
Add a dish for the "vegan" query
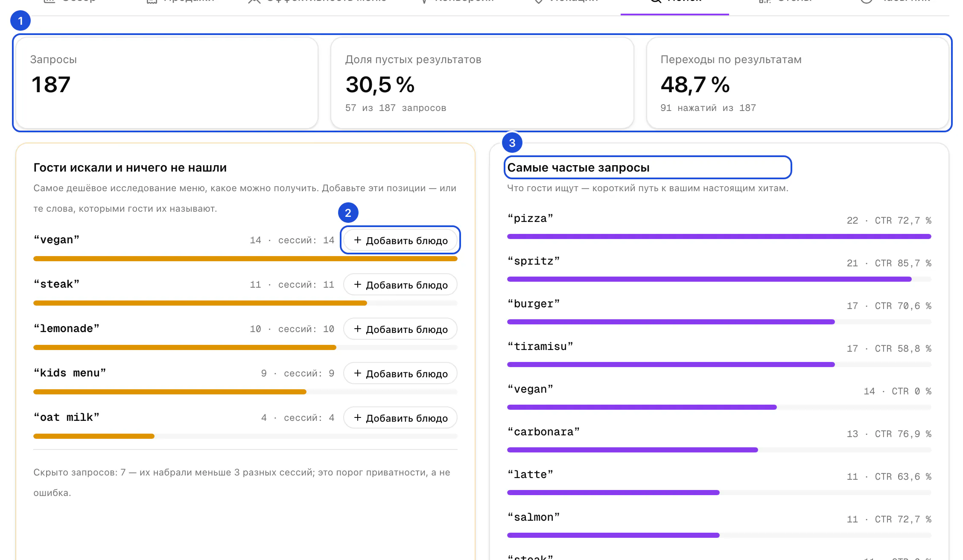click(x=400, y=240)
